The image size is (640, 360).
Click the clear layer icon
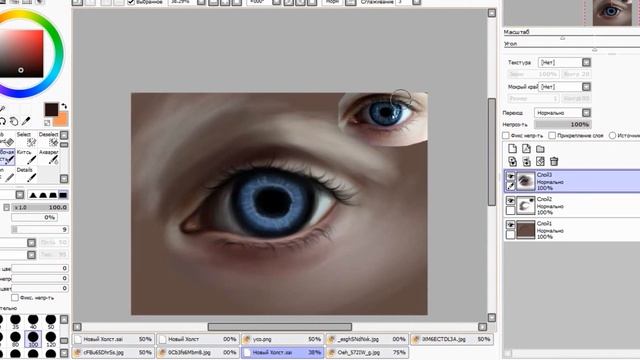540,161
